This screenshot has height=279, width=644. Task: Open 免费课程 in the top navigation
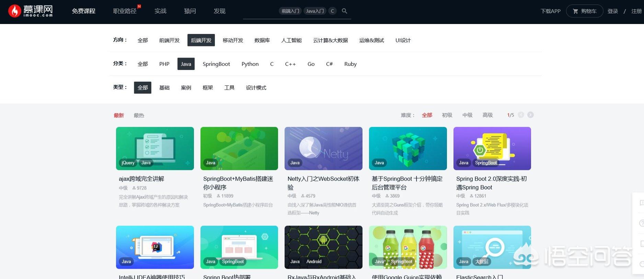[84, 11]
